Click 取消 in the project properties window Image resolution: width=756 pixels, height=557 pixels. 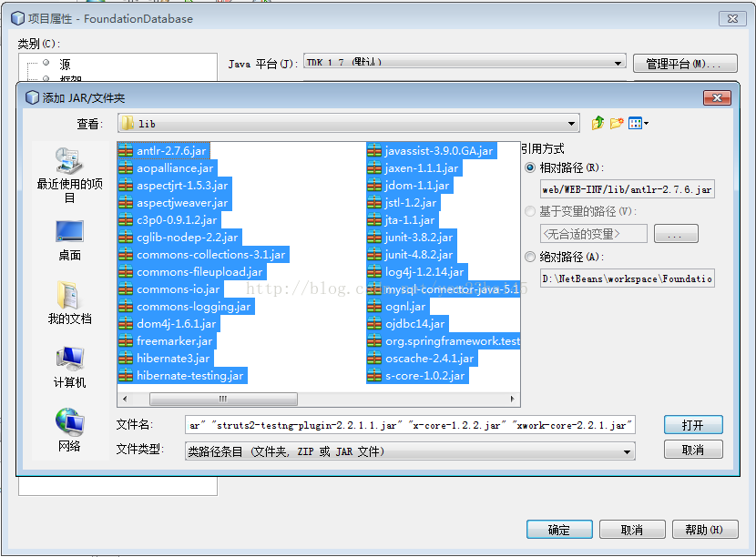[632, 530]
